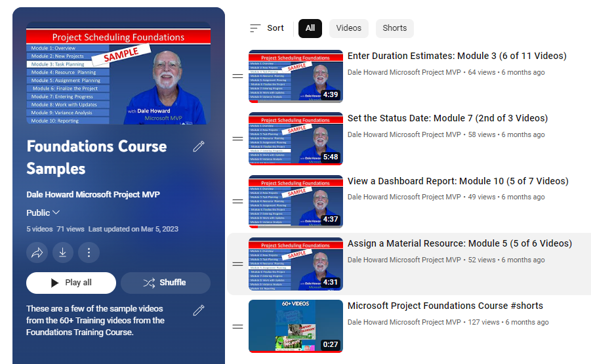The height and width of the screenshot is (364, 591).
Task: Edit the playlist description with pencil icon
Action: [199, 310]
